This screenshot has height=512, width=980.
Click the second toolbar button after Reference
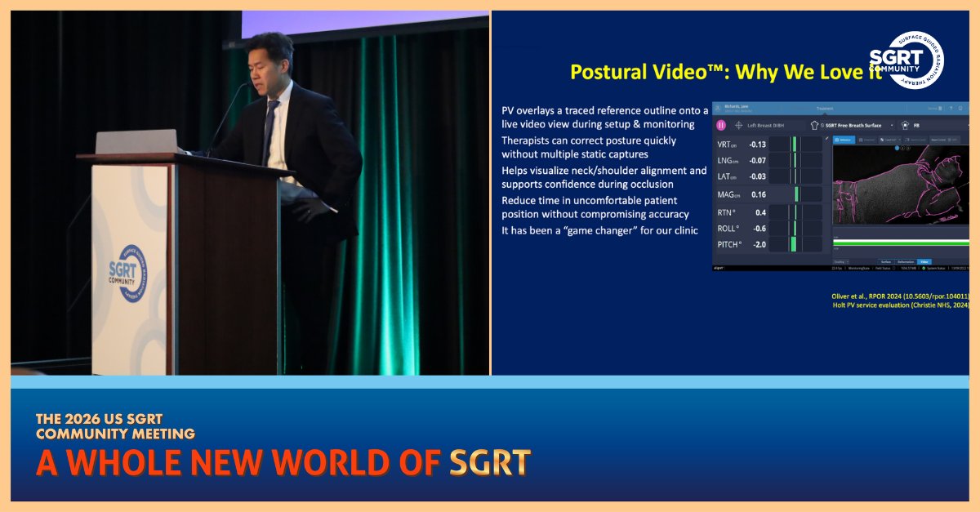(867, 140)
